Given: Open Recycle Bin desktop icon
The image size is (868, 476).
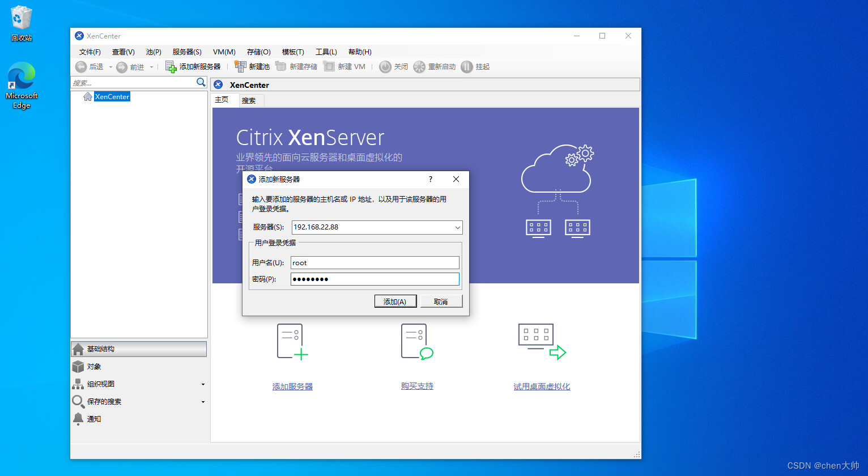Looking at the screenshot, I should pos(22,18).
